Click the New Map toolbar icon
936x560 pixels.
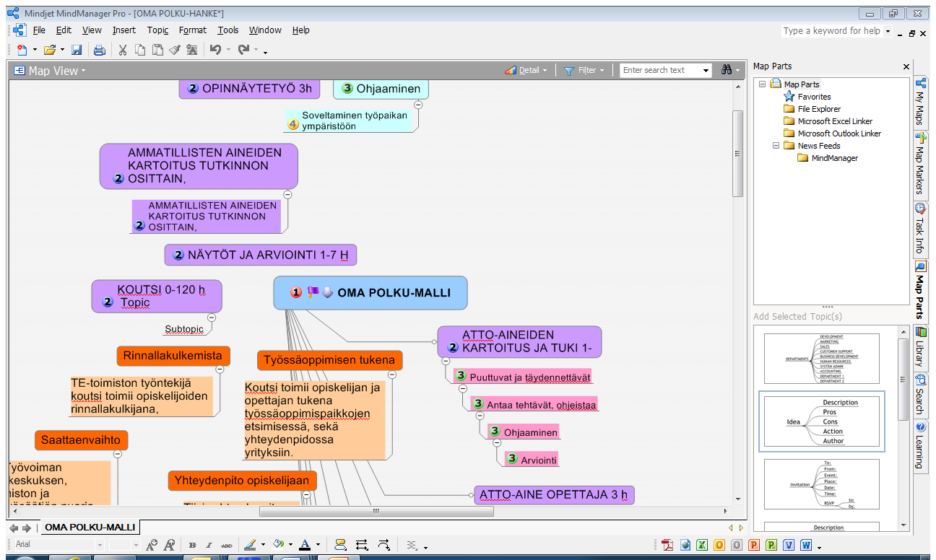click(x=21, y=50)
